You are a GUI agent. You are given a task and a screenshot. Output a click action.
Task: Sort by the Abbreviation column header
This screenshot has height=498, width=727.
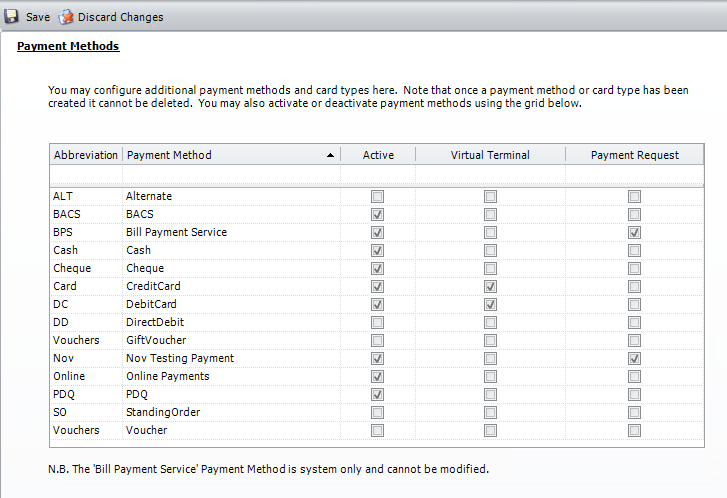coord(86,155)
